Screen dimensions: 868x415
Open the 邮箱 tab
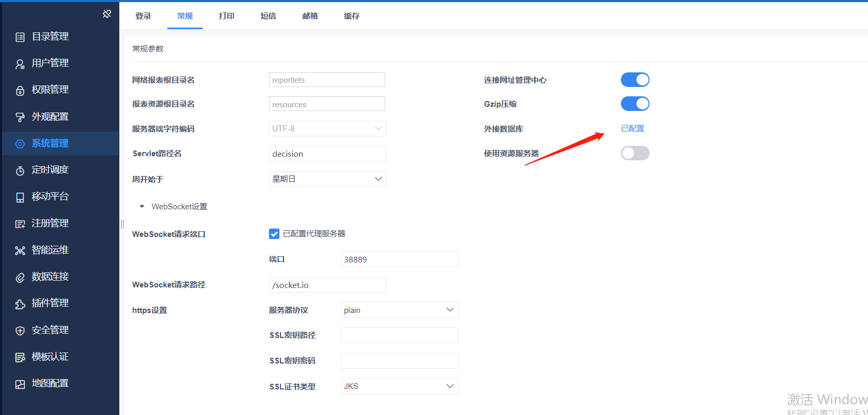(310, 16)
